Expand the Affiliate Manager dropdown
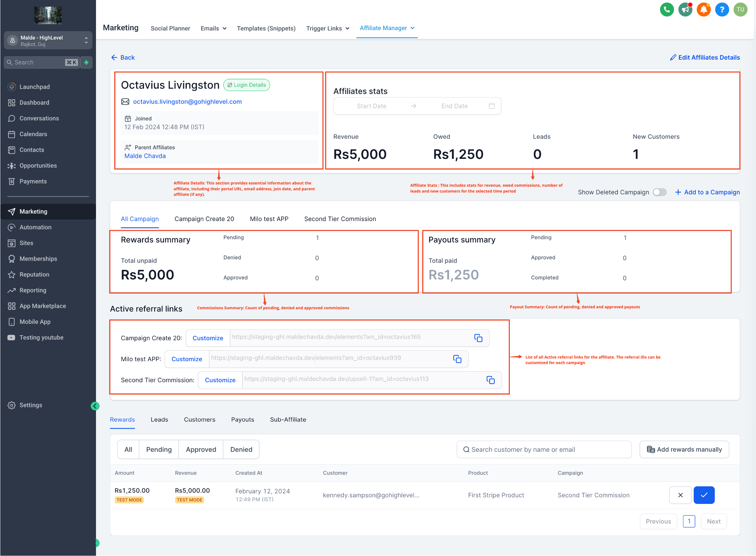The width and height of the screenshot is (756, 556). click(x=387, y=28)
